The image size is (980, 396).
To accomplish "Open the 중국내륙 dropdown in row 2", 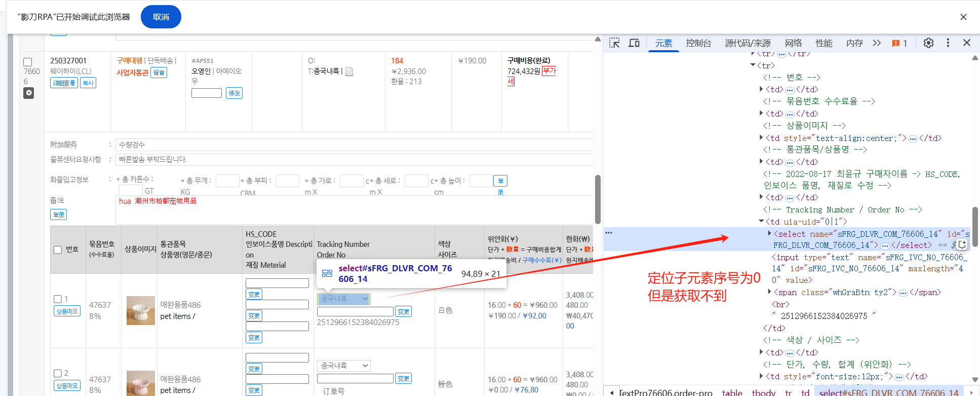I will click(344, 366).
